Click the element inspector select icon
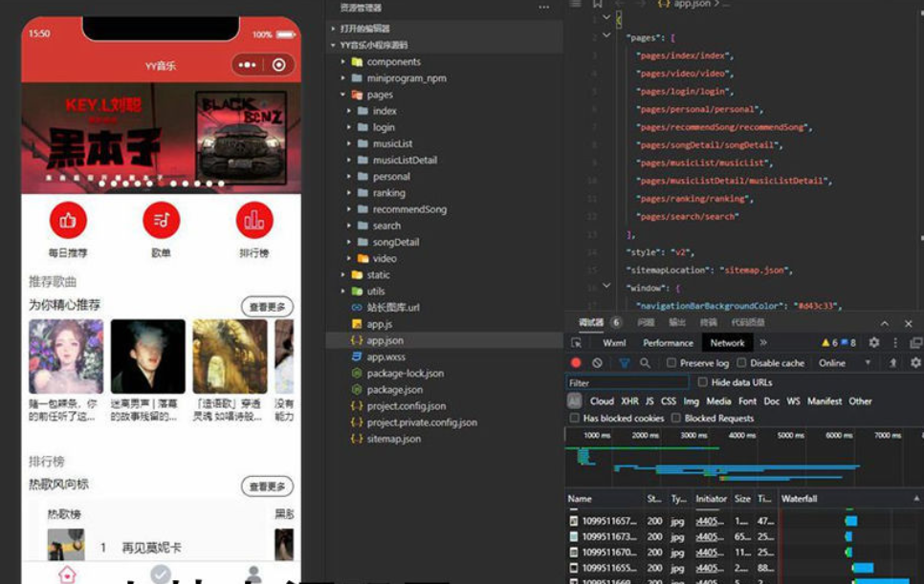This screenshot has height=584, width=924. click(577, 342)
